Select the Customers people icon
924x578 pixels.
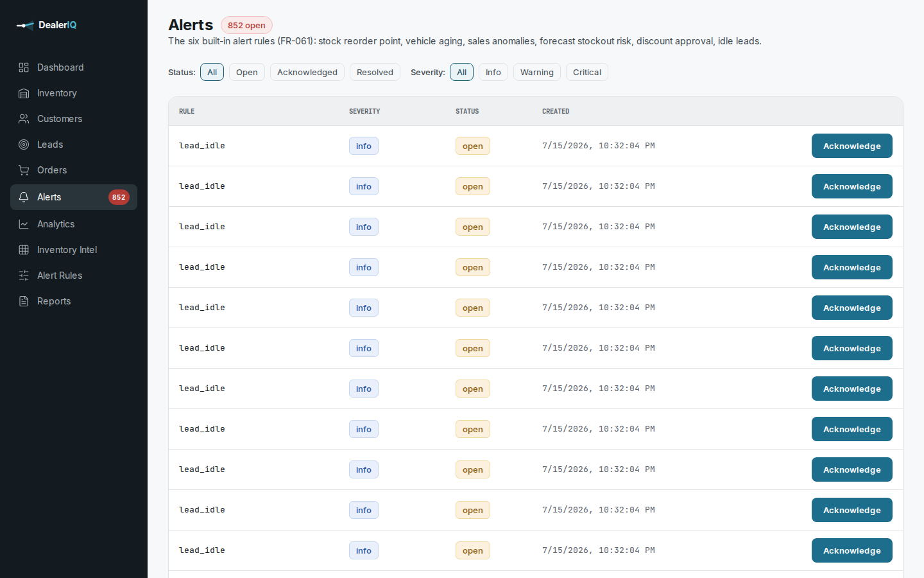[24, 119]
